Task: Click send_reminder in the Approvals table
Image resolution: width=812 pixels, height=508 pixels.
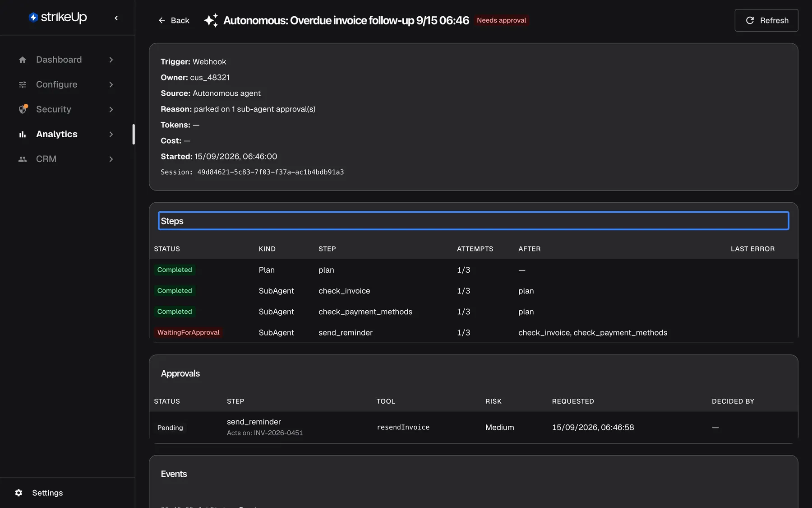Action: tap(254, 422)
